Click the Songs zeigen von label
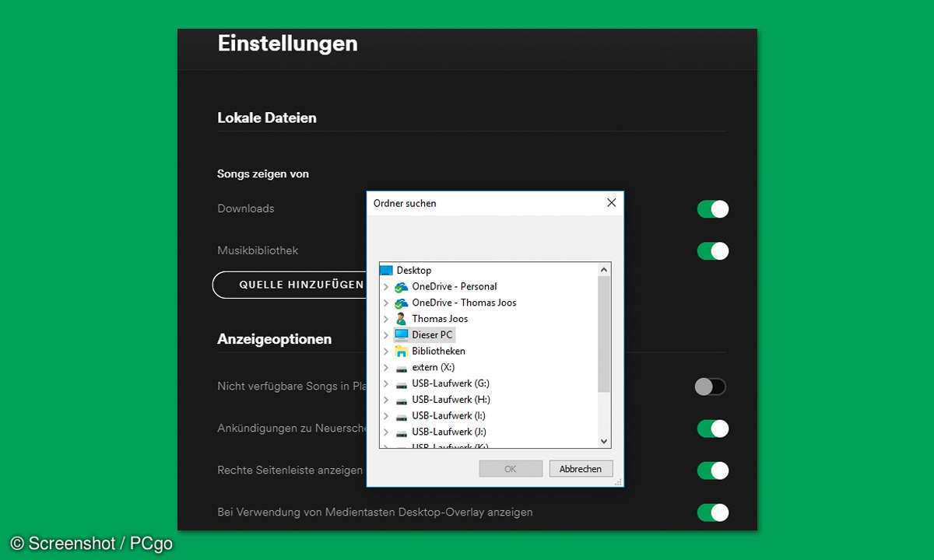Screen dimensions: 934x560 coord(263,174)
